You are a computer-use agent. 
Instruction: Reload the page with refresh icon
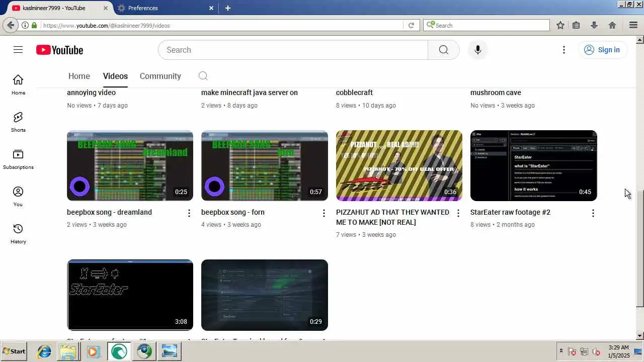coord(411,25)
